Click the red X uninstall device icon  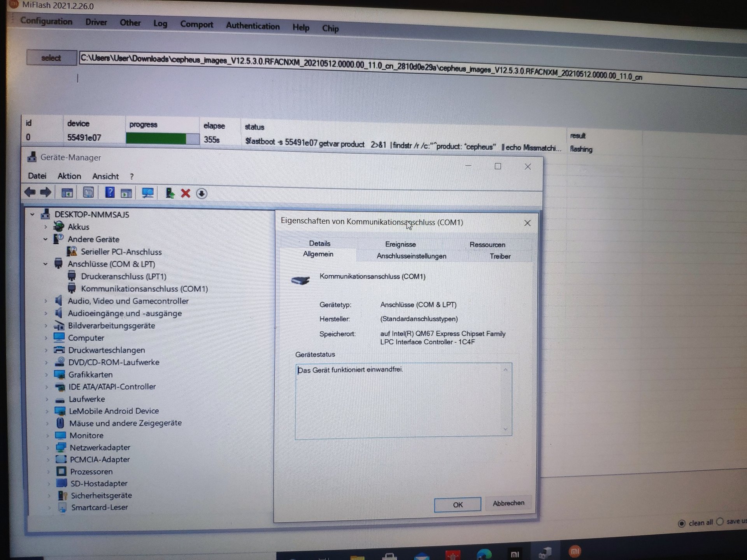pyautogui.click(x=186, y=193)
